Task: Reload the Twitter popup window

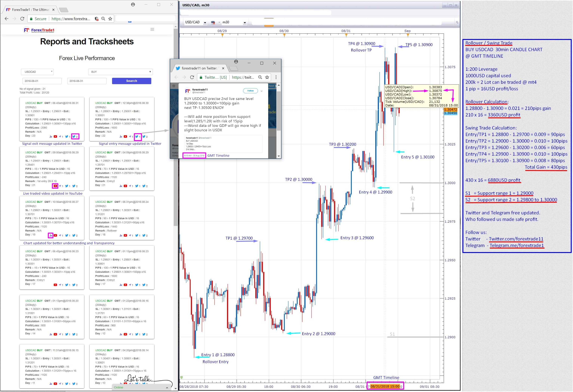Action: point(192,77)
